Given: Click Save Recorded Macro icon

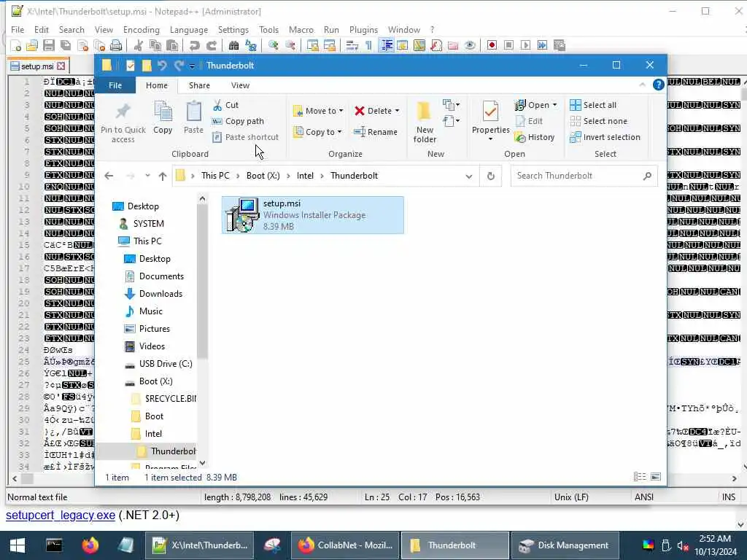Looking at the screenshot, I should pyautogui.click(x=560, y=45).
